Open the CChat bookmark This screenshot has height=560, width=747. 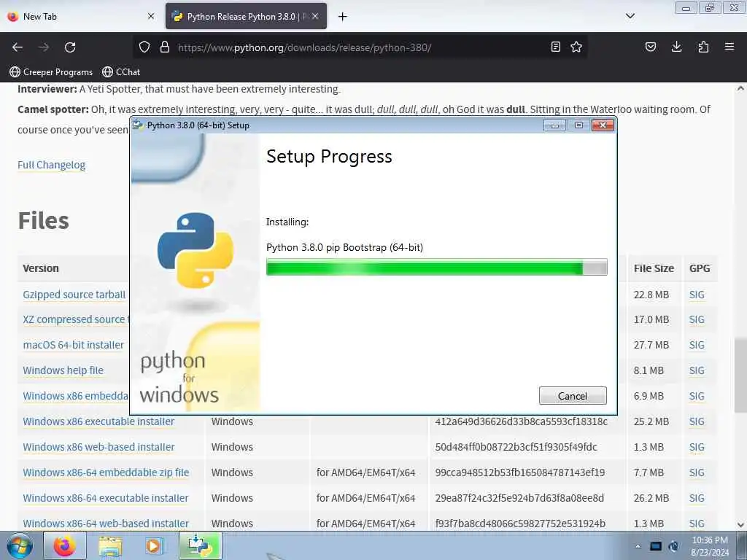121,72
